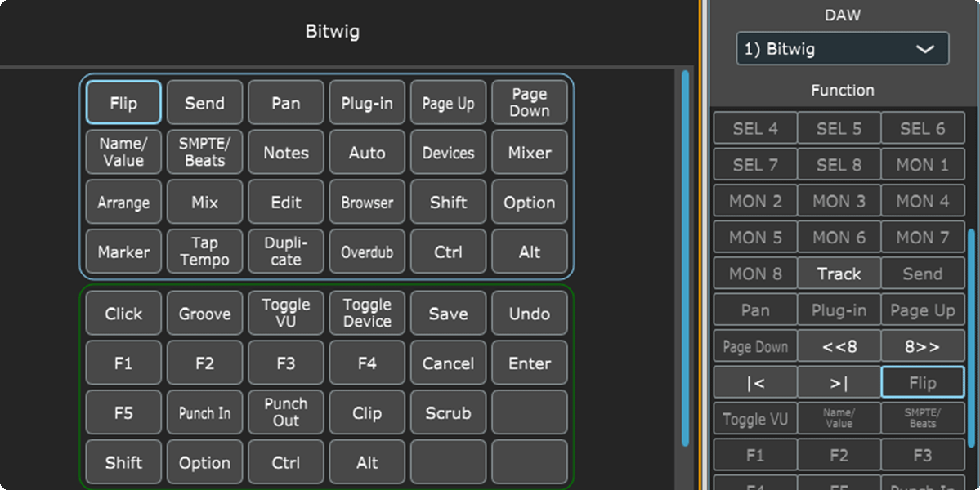Click the Scrub pad
Viewport: 980px width, 490px height.
[448, 413]
